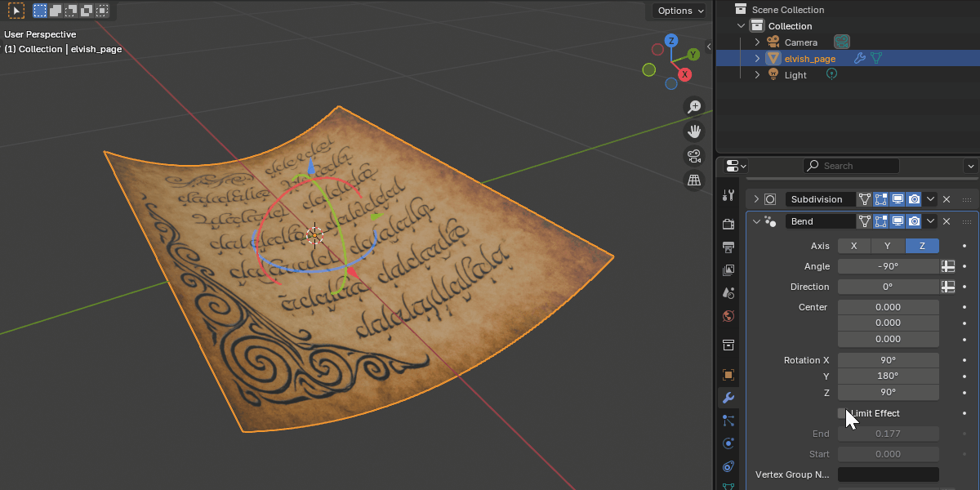This screenshot has height=490, width=980.
Task: Expand the Camera object row
Action: (757, 42)
